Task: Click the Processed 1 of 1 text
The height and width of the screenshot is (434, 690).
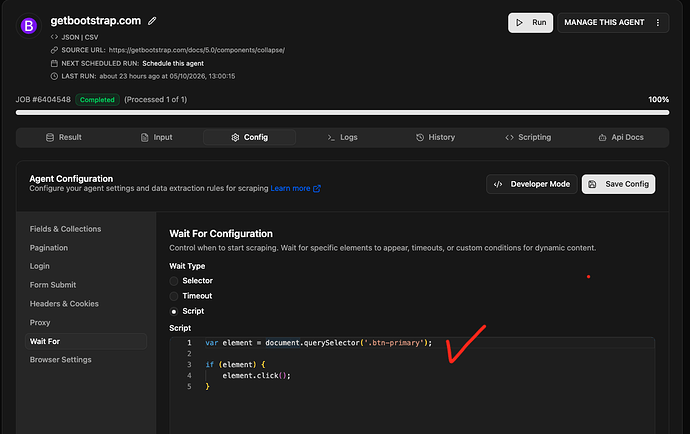Action: [x=155, y=99]
